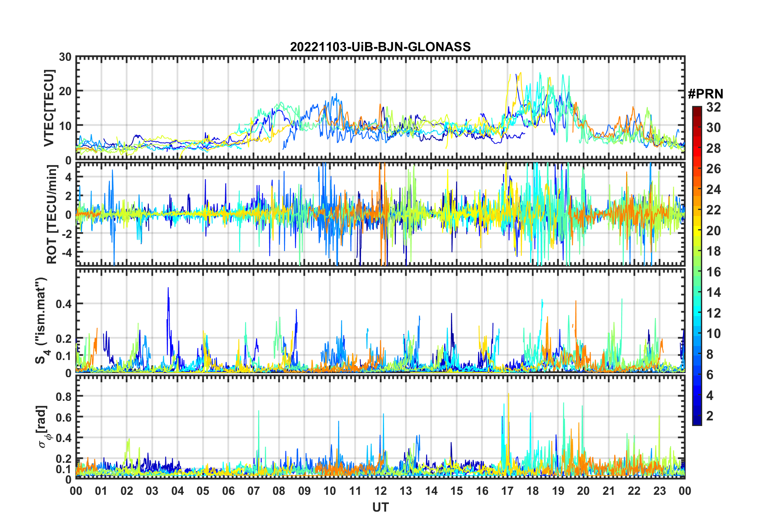This screenshot has width=761, height=532.
Task: Click the -2 tick on the ROT axis
Action: coord(66,234)
